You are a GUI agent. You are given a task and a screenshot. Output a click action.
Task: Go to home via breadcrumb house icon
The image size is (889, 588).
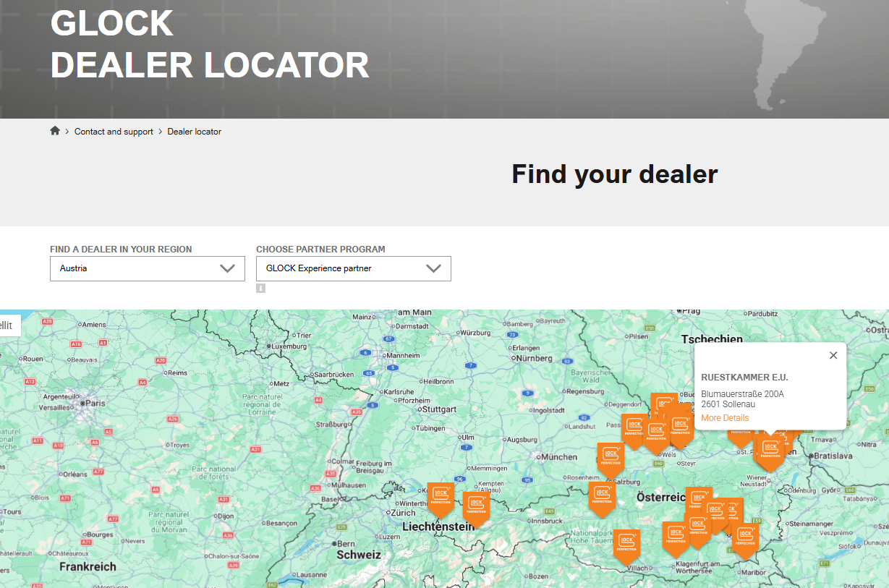pyautogui.click(x=55, y=131)
